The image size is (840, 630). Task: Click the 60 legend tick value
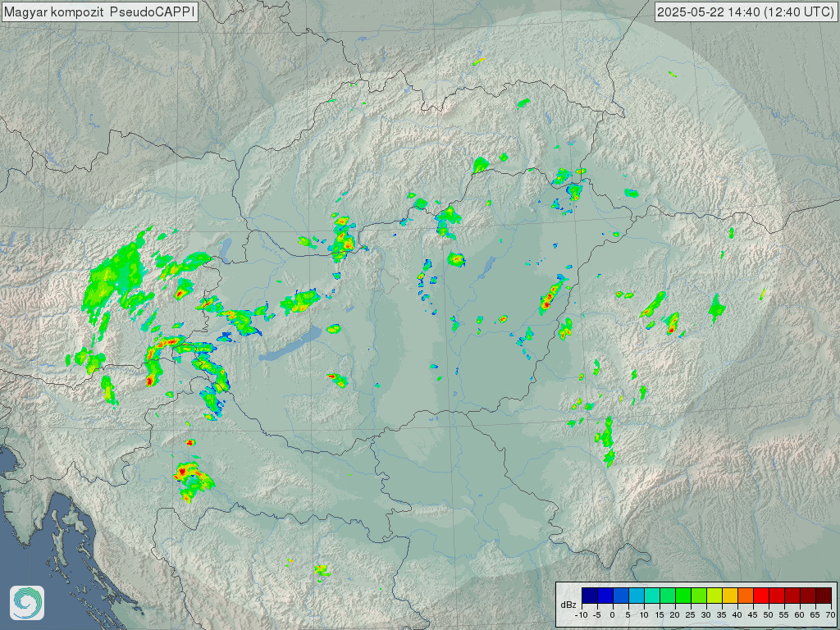pos(799,615)
